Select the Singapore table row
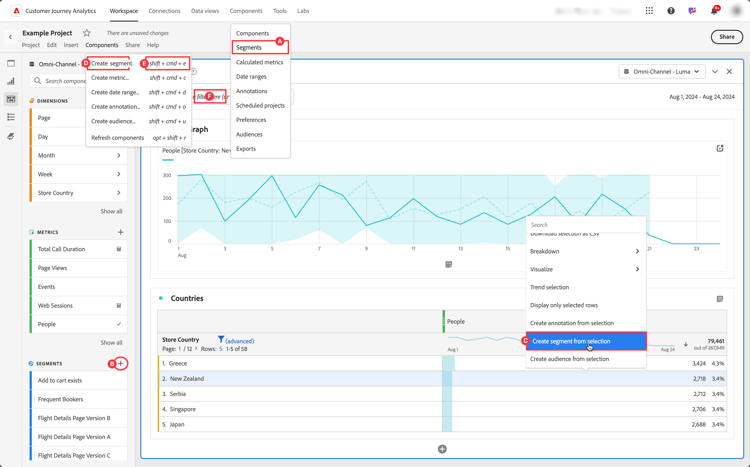Screen dimensions: 750x467 442,409
